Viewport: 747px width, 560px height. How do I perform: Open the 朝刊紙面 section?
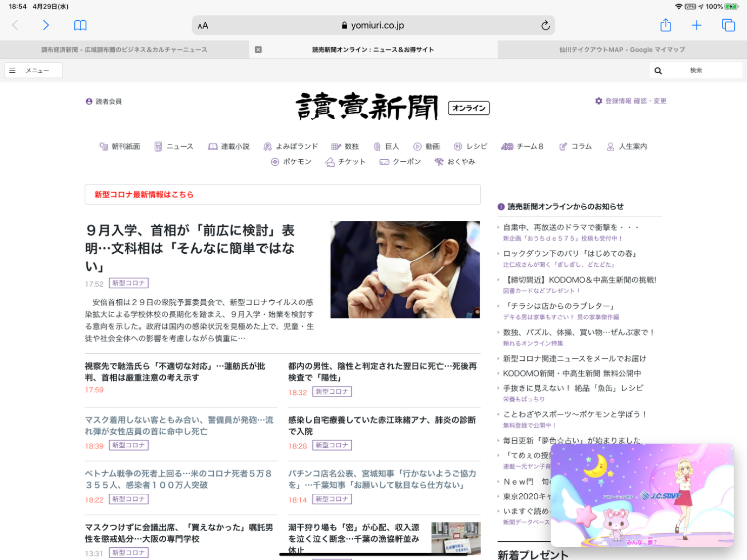pos(120,147)
